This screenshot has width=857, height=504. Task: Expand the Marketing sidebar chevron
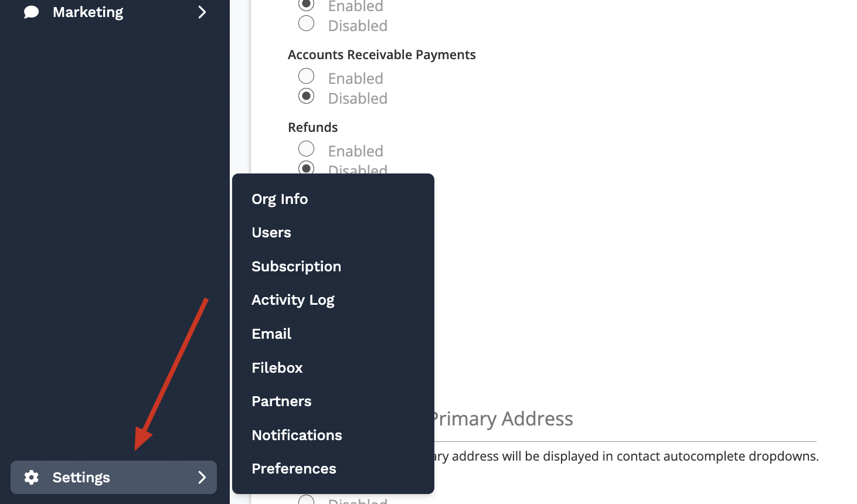[202, 12]
